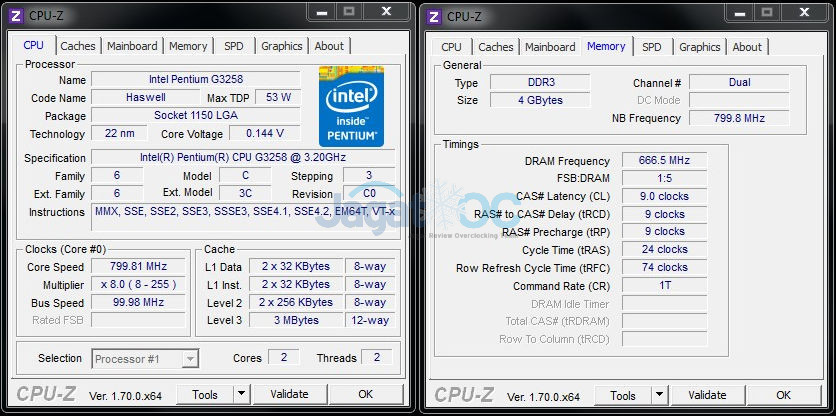The width and height of the screenshot is (836, 416).
Task: Click Core Voltage value 0.144 V
Action: 264,133
